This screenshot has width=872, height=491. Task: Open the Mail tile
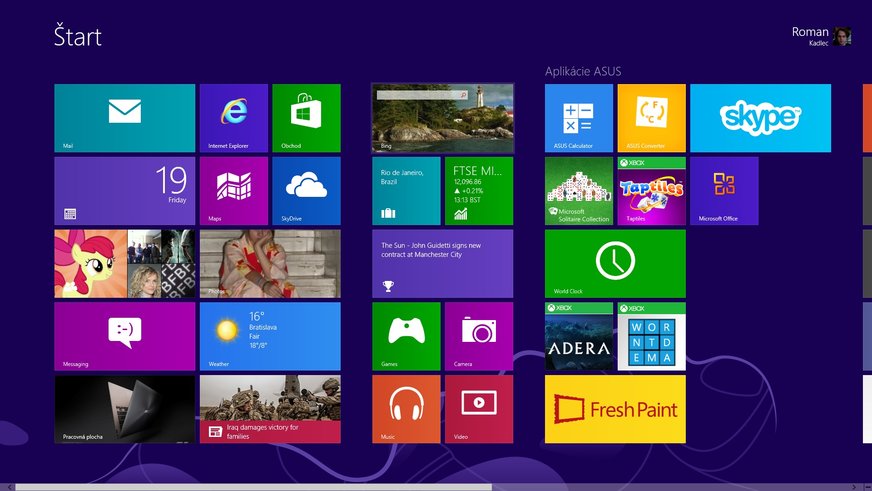[x=124, y=117]
